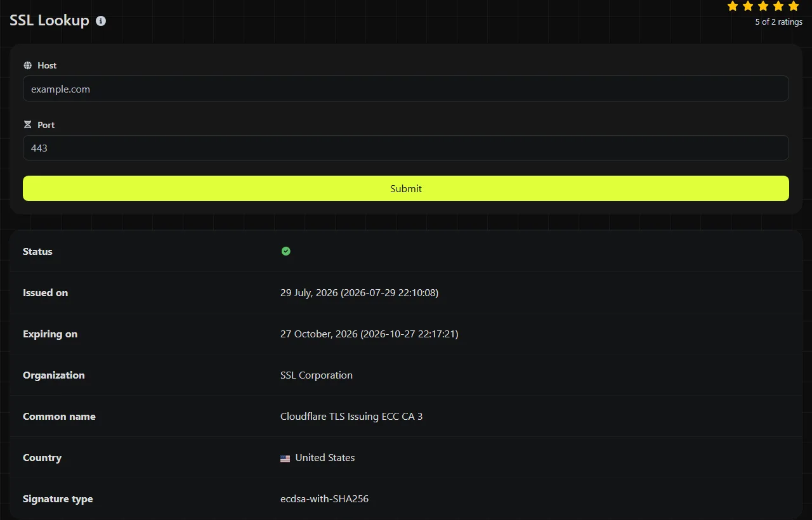Image resolution: width=812 pixels, height=520 pixels.
Task: Click the Country label
Action: pyautogui.click(x=42, y=458)
